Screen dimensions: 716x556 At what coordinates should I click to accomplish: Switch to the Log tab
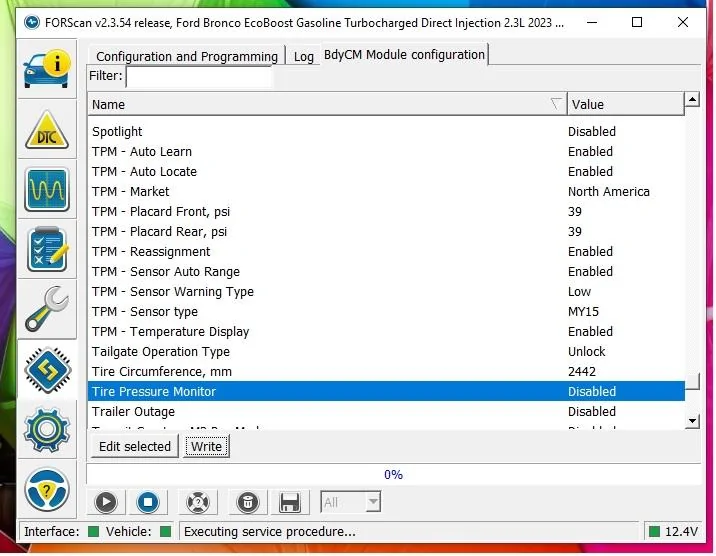click(x=304, y=57)
